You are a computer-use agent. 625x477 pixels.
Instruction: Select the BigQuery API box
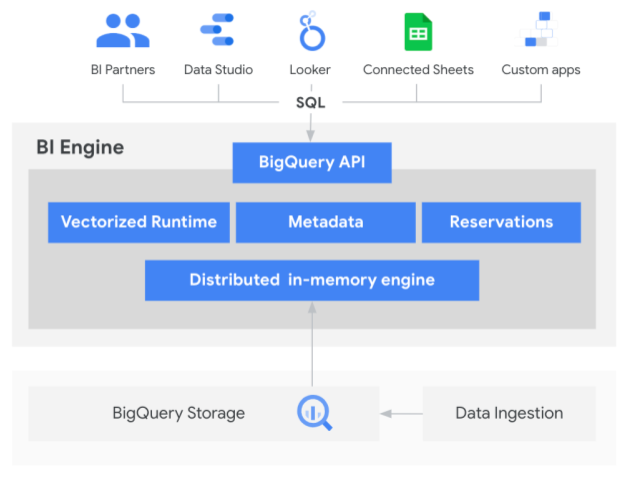click(x=312, y=163)
